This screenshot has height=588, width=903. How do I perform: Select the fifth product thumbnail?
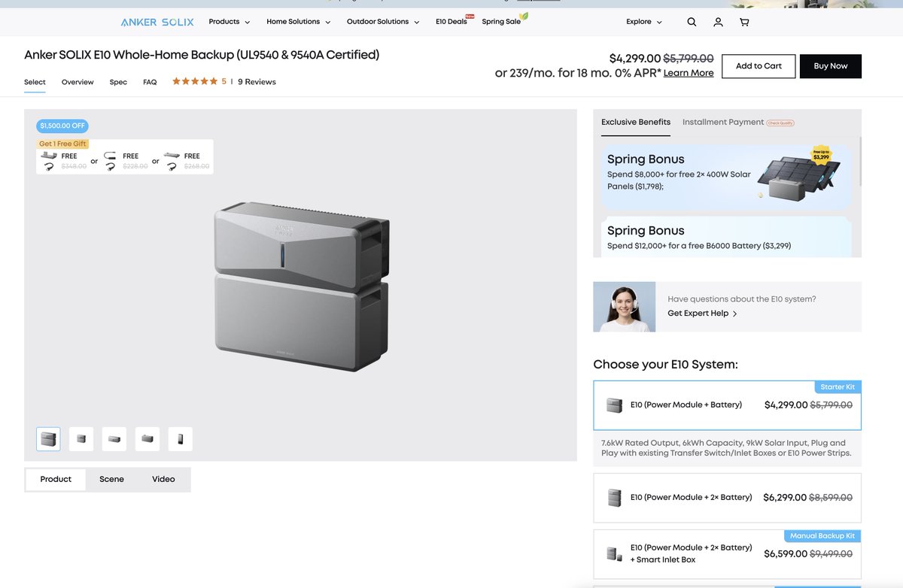(181, 439)
